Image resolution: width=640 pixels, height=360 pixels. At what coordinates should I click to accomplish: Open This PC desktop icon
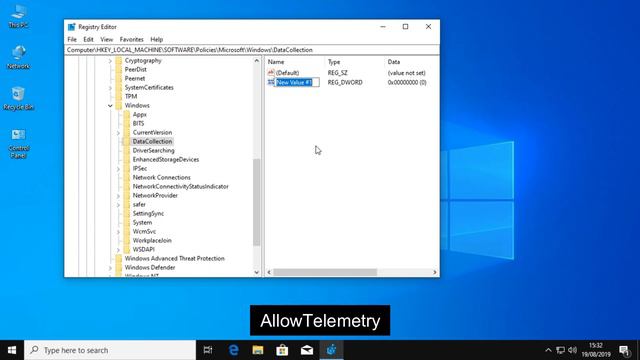tap(18, 16)
